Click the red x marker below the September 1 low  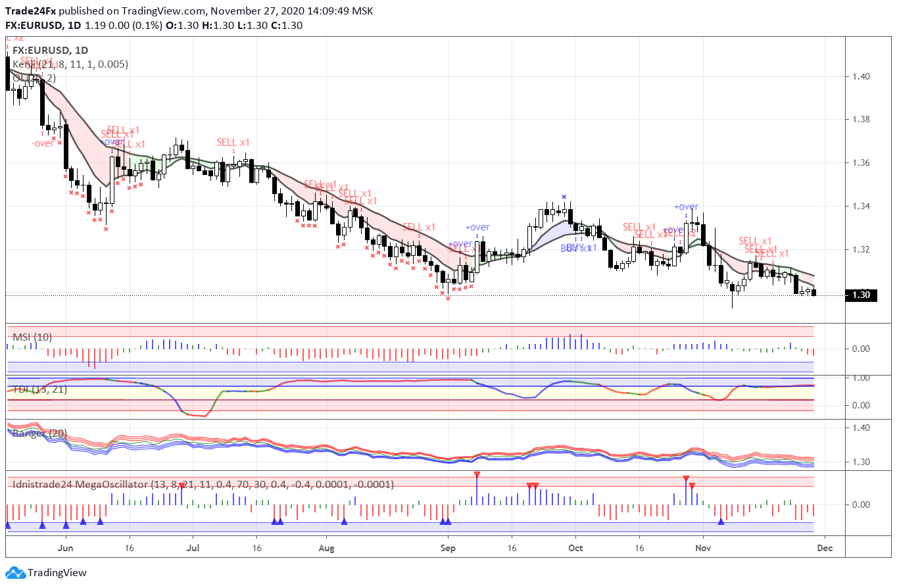448,299
